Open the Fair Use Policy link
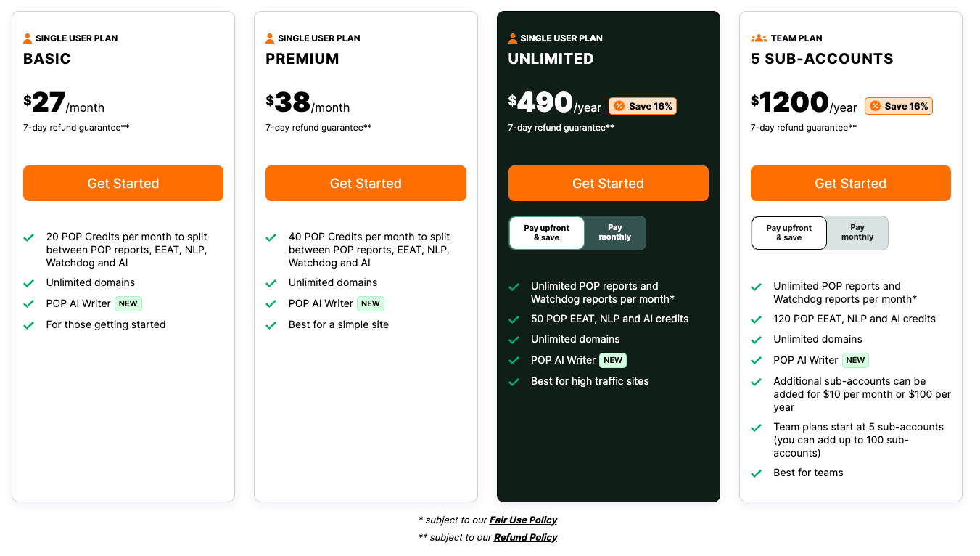 click(523, 520)
